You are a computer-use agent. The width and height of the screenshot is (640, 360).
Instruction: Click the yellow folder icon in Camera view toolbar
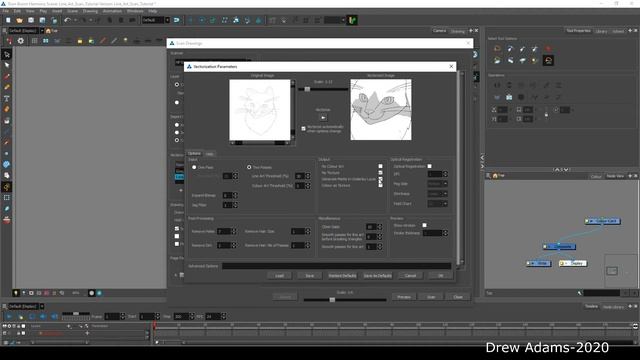[x=80, y=41]
